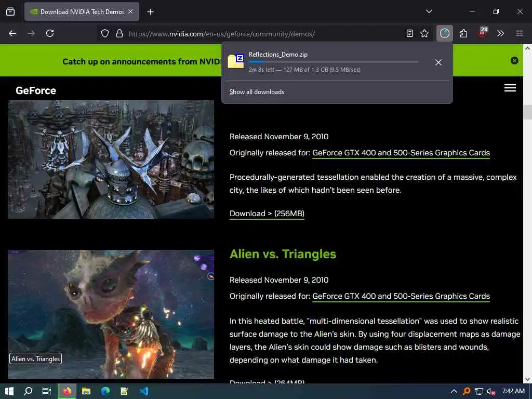
Task: Show hidden system tray icons
Action: coord(454,391)
